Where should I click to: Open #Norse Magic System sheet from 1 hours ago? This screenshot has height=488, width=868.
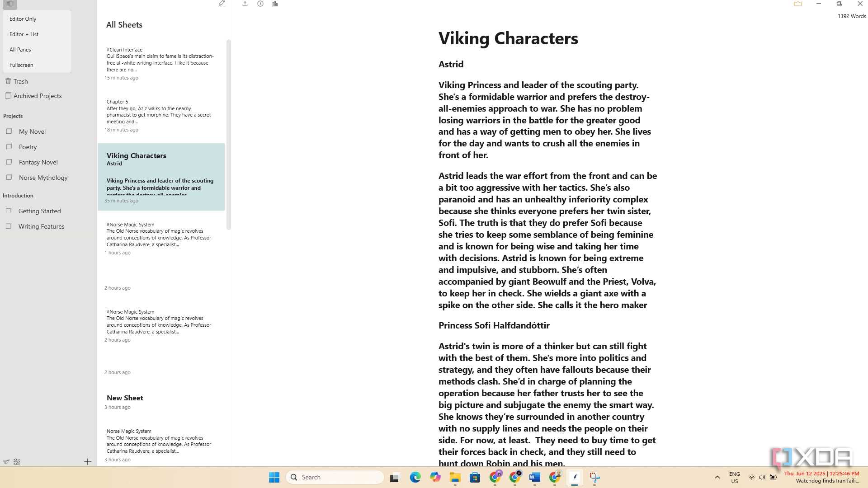click(x=161, y=239)
